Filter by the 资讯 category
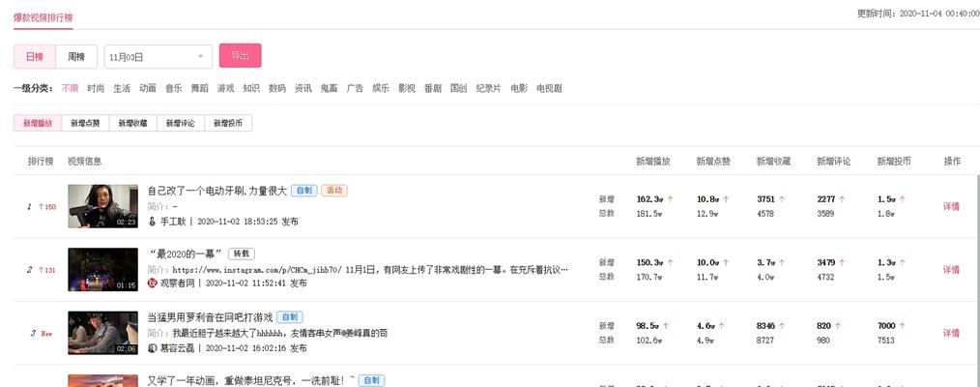Screen dimensions: 980x387 click(303, 89)
